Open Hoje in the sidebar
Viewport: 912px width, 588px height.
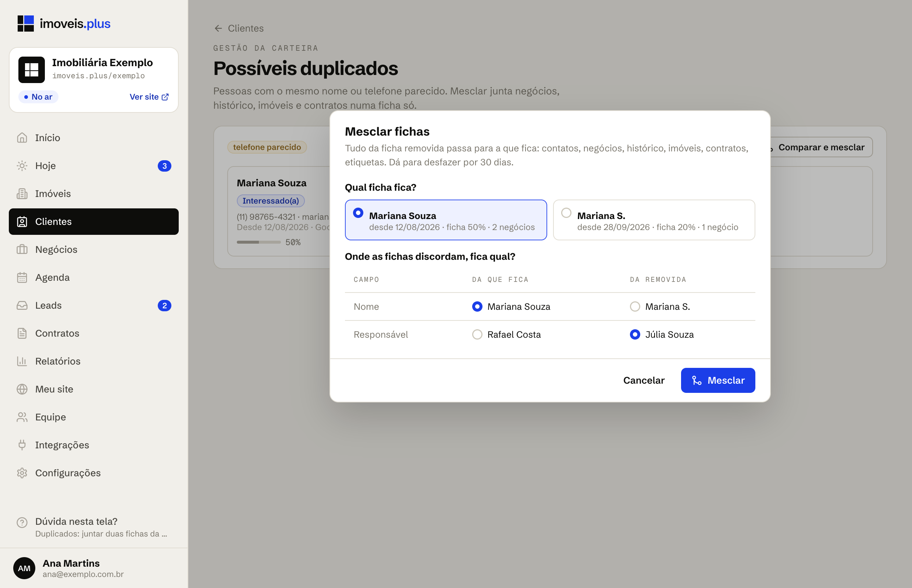click(x=94, y=166)
